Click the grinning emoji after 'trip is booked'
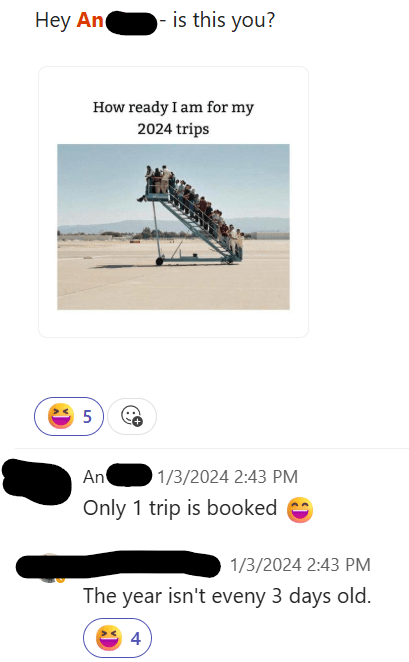 (300, 509)
